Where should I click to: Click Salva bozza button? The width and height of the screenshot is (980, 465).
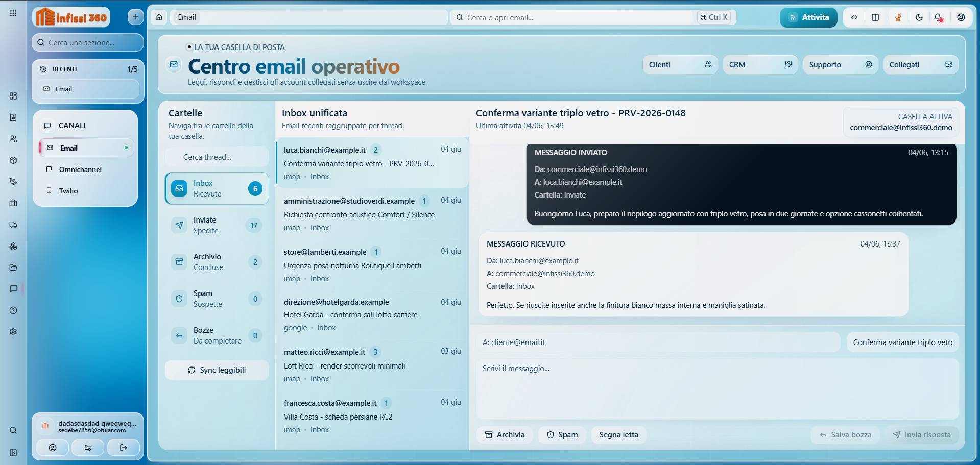coord(845,435)
